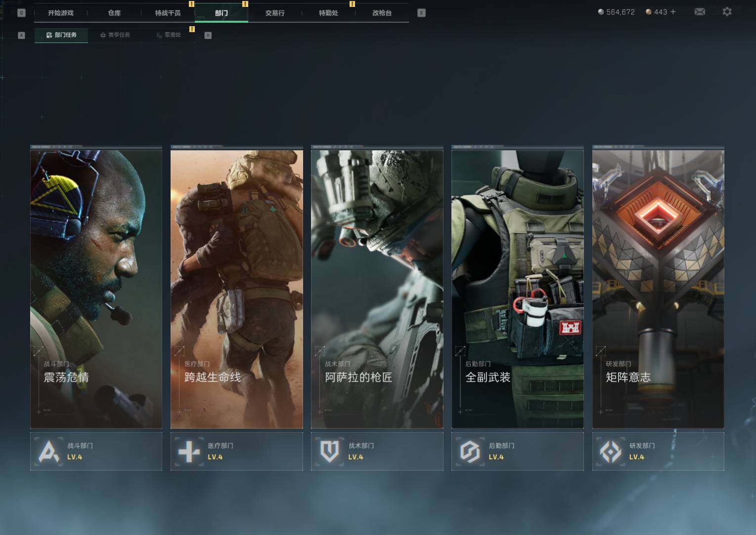This screenshot has height=535, width=756.
Task: Click the gold coin currency icon
Action: coord(649,12)
